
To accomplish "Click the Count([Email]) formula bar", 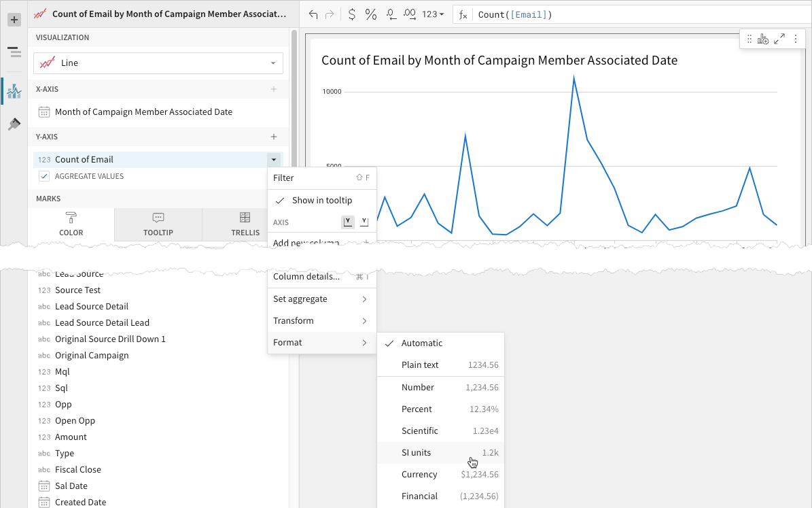I will click(639, 14).
